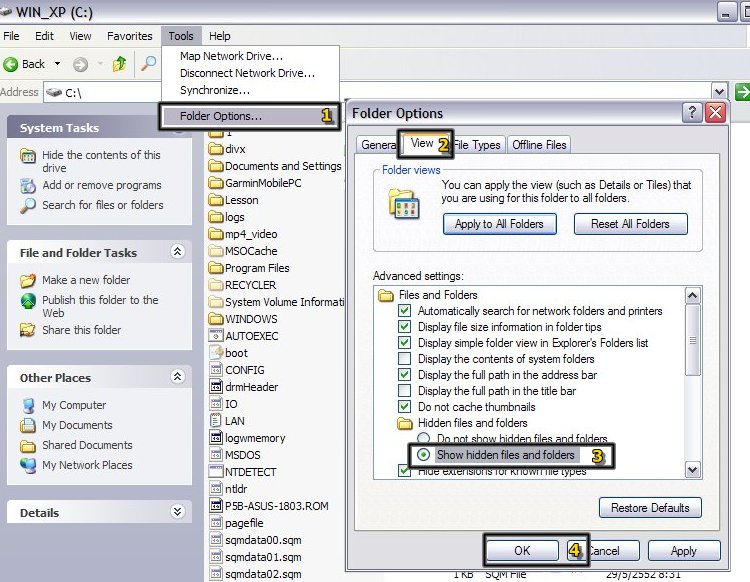Click the Publish this folder globe icon
The image size is (750, 582).
click(28, 301)
